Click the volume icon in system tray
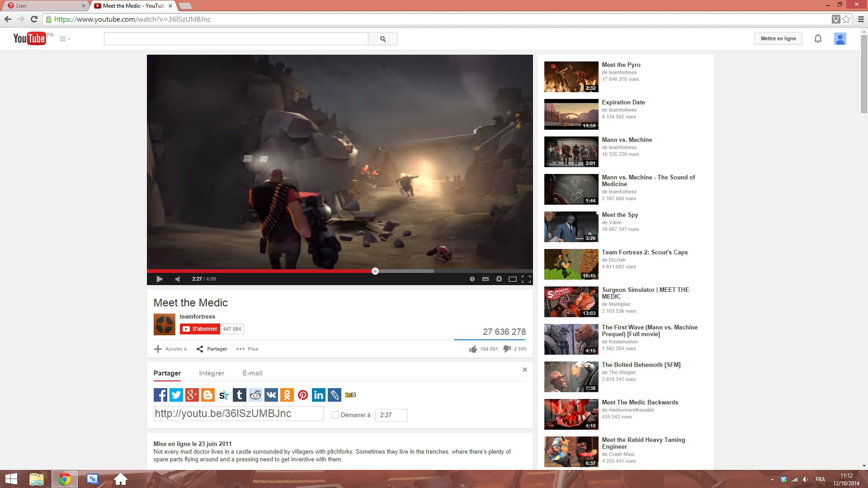 tap(805, 479)
